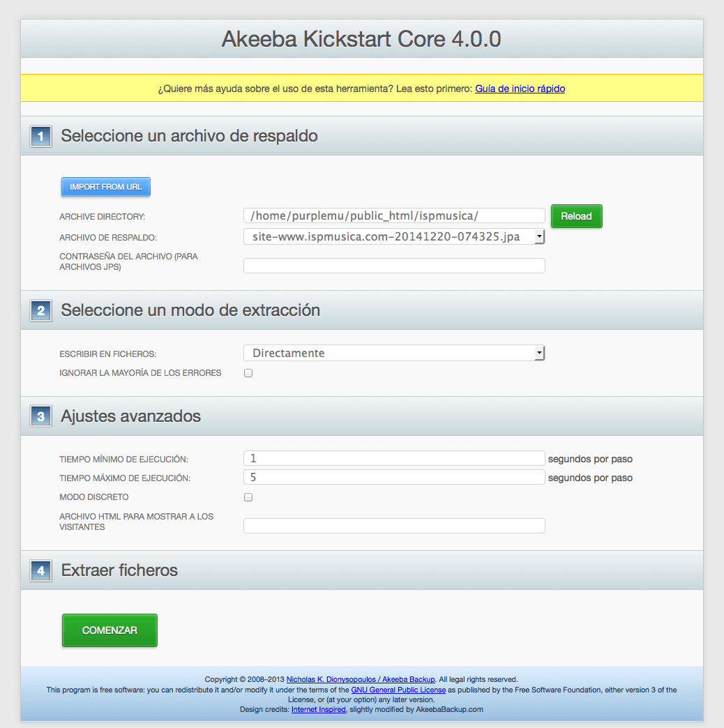Click the Akeeba Kickstart Core 4.0.0 title
Image resolution: width=724 pixels, height=728 pixels.
tap(361, 38)
